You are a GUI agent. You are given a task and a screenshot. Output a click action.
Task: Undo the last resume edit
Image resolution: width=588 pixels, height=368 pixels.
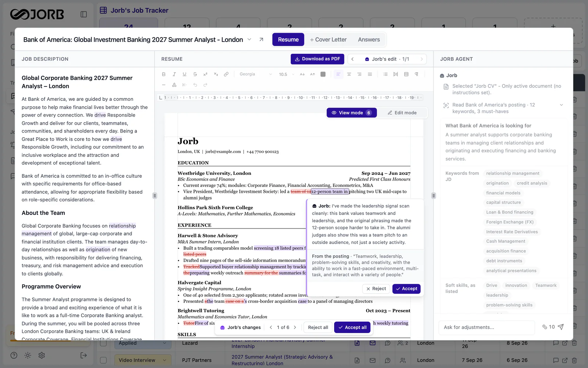tap(195, 85)
